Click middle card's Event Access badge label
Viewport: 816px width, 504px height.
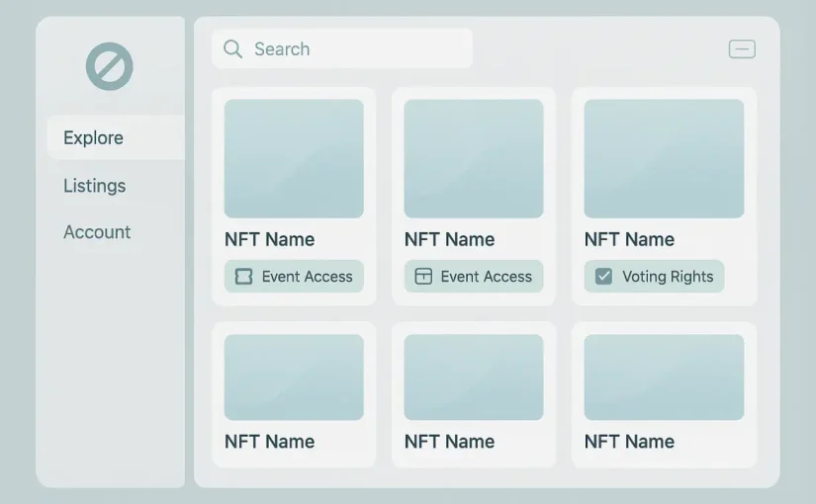tap(486, 277)
